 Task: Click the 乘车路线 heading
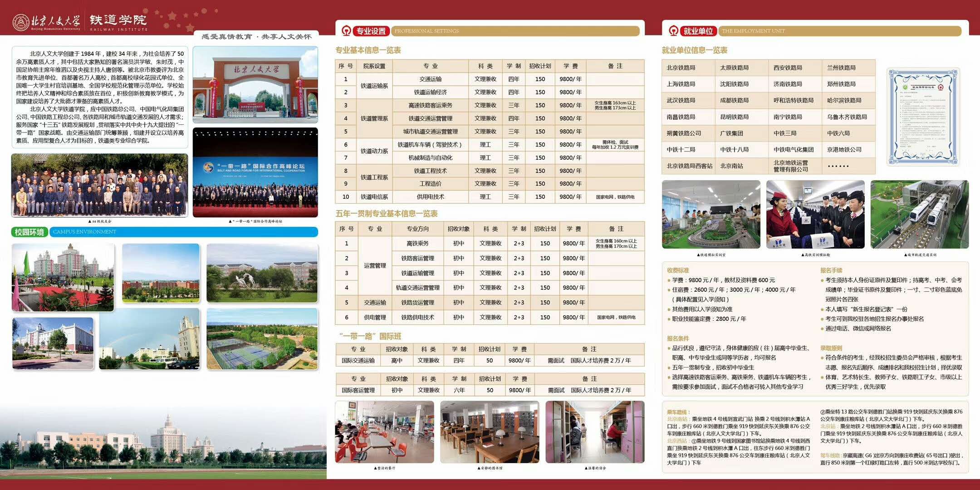click(678, 412)
